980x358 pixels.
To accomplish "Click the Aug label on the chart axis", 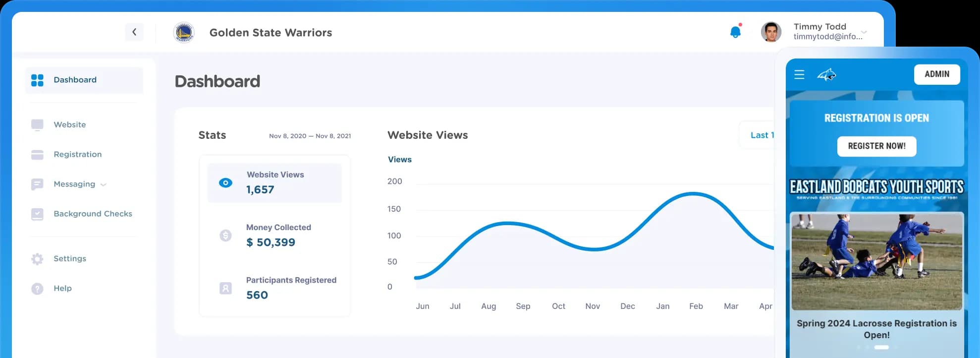I will pos(489,306).
